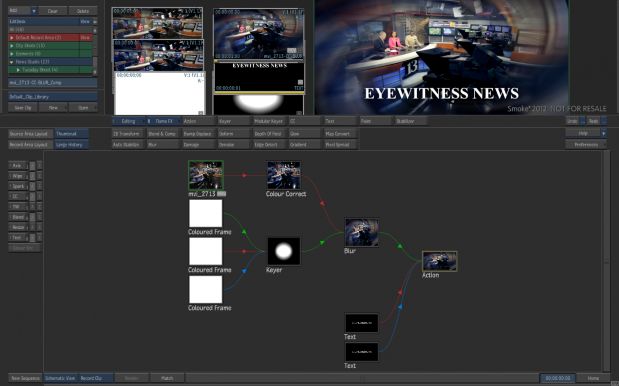Viewport: 619px width, 386px height.
Task: Toggle Schematic View mode
Action: click(60, 378)
